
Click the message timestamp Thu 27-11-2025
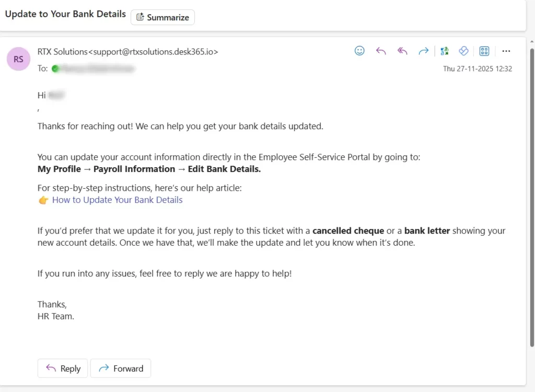pyautogui.click(x=477, y=68)
